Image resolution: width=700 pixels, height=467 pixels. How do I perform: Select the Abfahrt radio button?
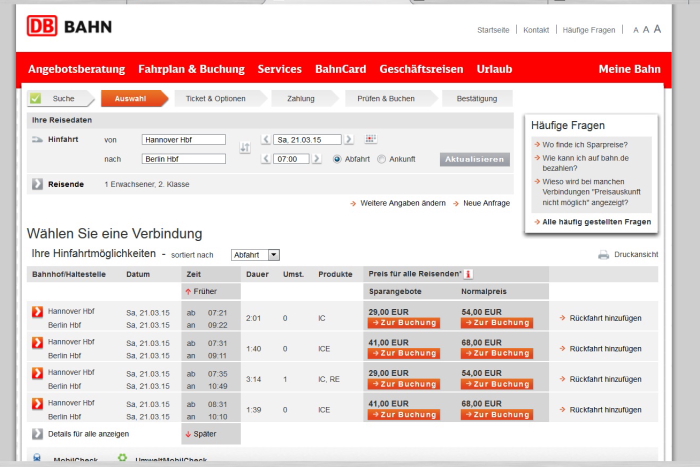(337, 159)
